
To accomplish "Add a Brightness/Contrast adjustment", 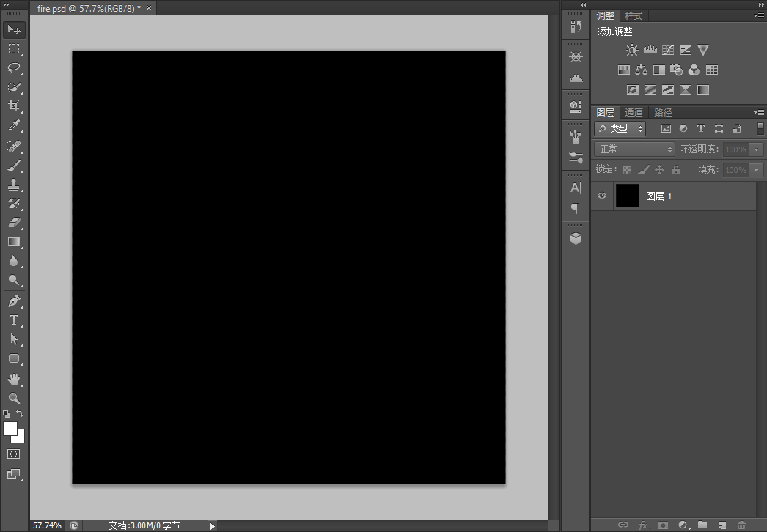I will (x=632, y=50).
